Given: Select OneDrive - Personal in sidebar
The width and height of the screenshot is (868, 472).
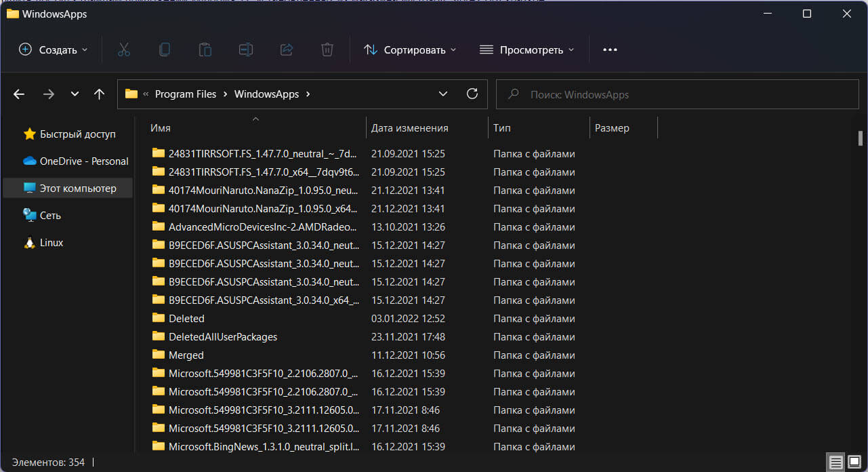Looking at the screenshot, I should pos(68,161).
